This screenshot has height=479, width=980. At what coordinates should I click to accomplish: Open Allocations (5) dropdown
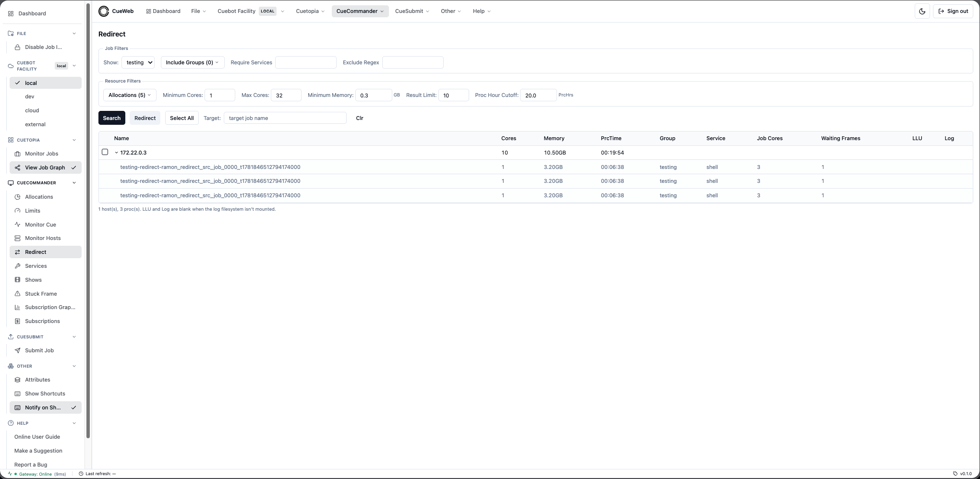[130, 95]
